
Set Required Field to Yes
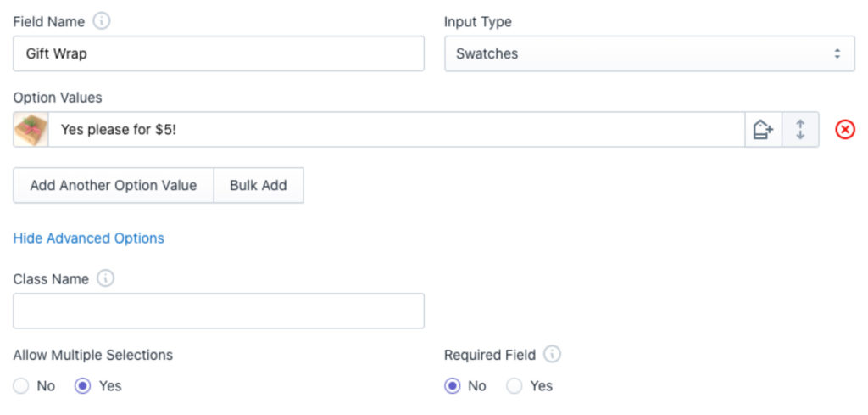(515, 386)
